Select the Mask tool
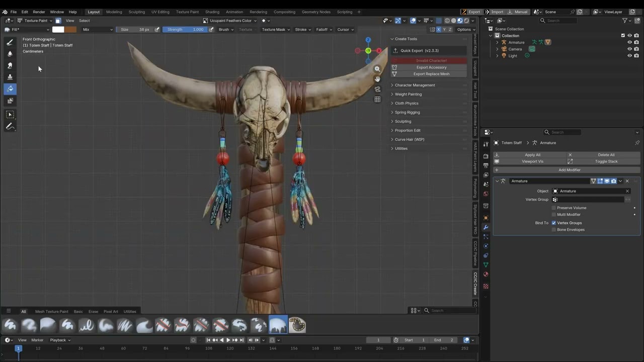The width and height of the screenshot is (644, 362). pyautogui.click(x=10, y=101)
